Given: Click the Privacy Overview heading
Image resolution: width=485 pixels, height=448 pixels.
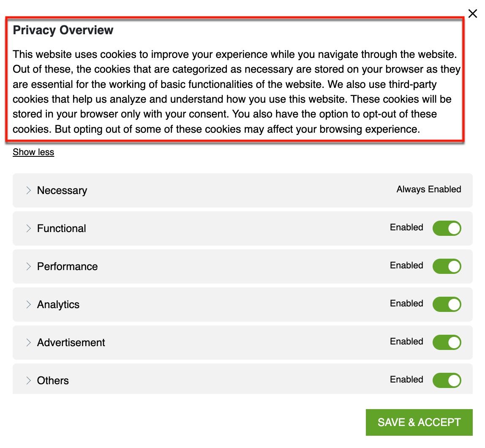Looking at the screenshot, I should 63,30.
